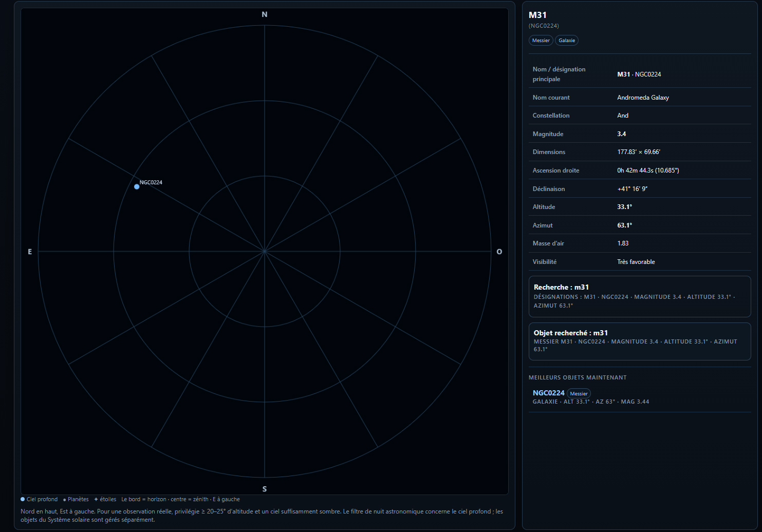
Task: Select the declination value +41° 16′ 9″
Action: [632, 189]
